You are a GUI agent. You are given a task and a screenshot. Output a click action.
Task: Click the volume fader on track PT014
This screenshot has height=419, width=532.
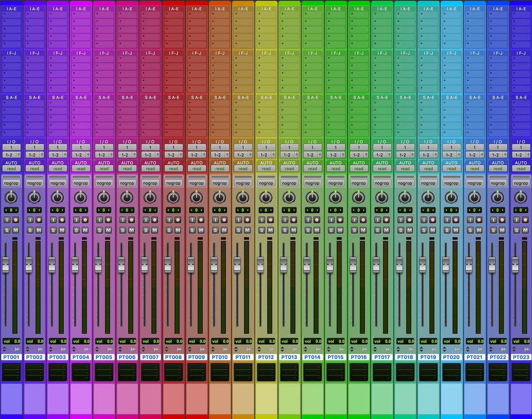[x=307, y=265]
